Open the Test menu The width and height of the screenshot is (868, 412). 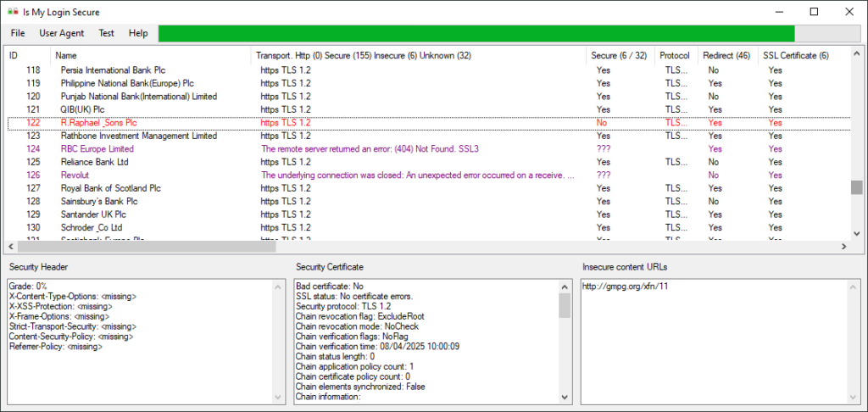[106, 33]
